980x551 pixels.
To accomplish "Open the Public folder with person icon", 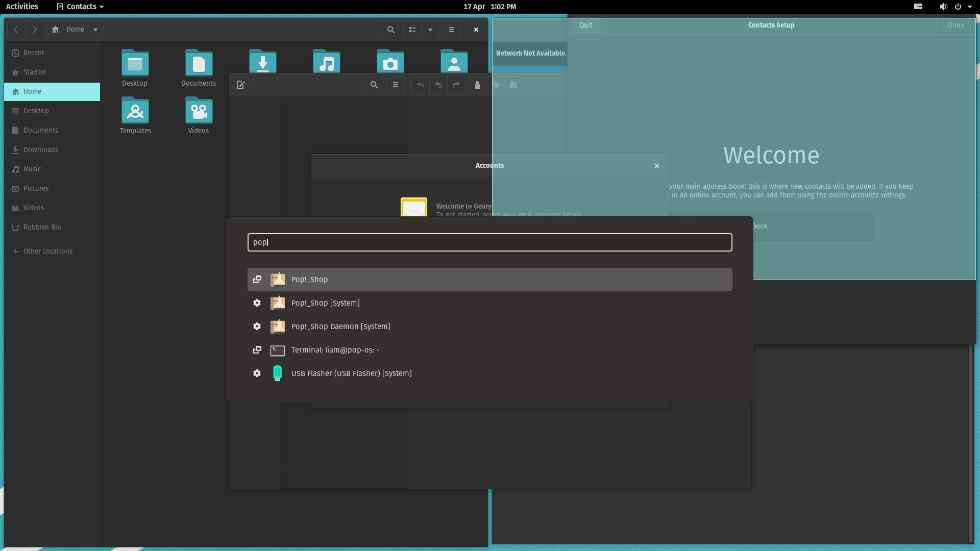I will coord(454,61).
